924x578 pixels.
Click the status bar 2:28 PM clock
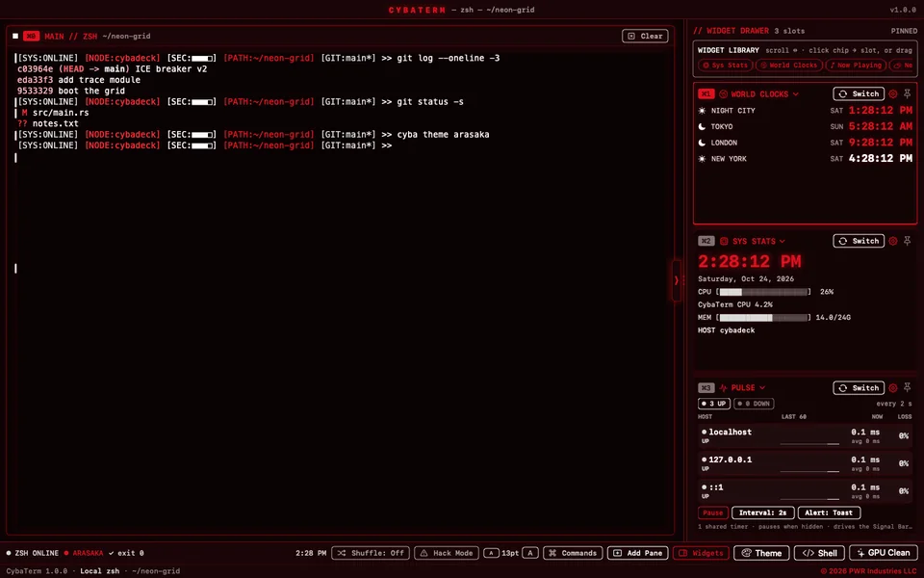311,553
